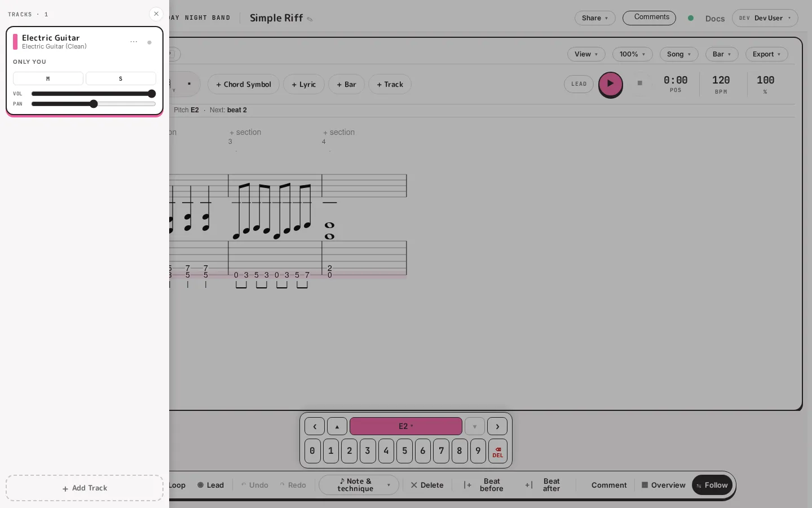812x508 pixels.
Task: Open the Bar menu
Action: (x=722, y=54)
